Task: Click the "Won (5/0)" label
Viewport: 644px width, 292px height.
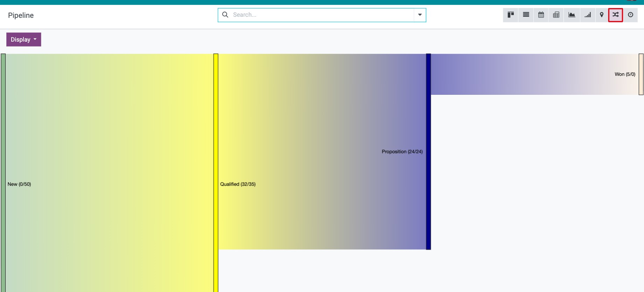Action: click(625, 74)
